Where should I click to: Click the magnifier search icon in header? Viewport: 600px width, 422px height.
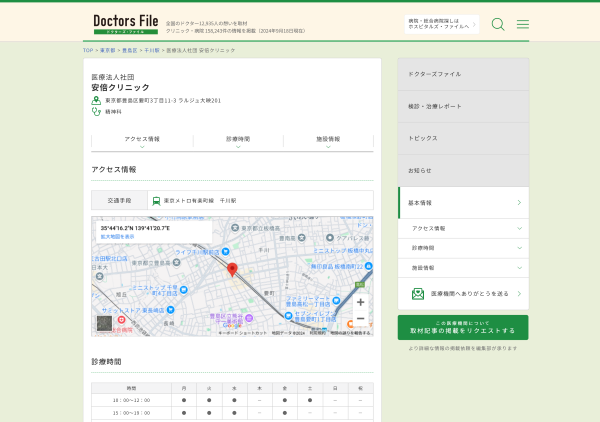tap(498, 24)
